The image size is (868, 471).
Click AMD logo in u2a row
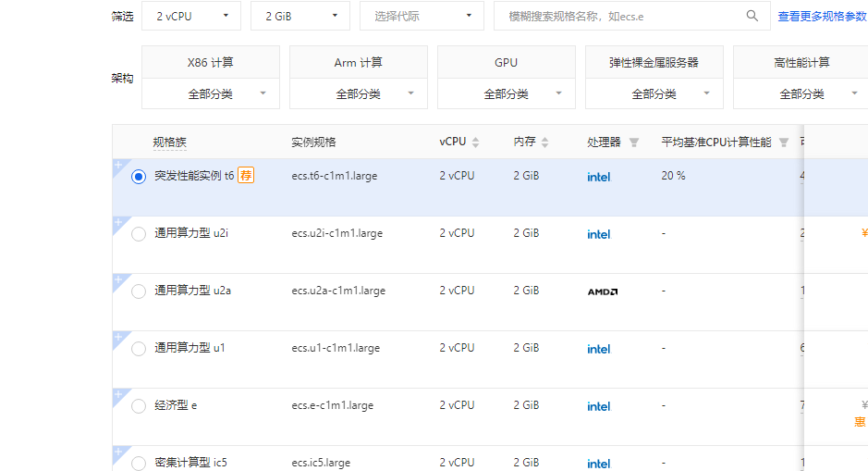coord(602,291)
